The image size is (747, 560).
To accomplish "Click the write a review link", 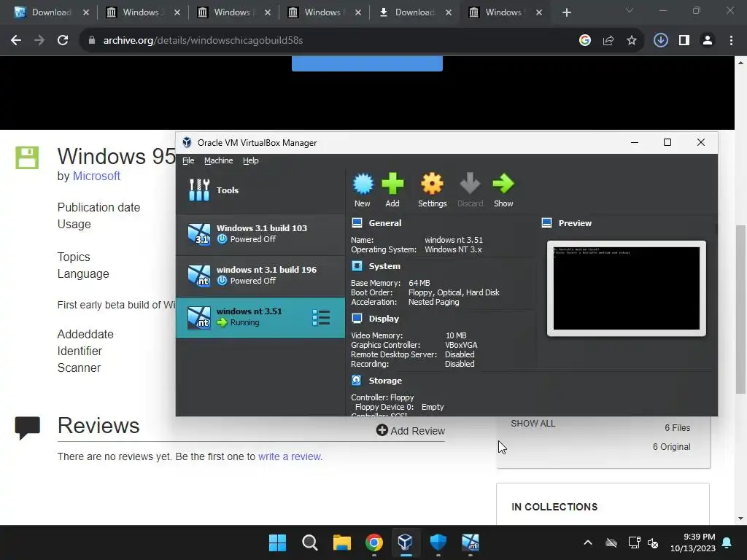I will click(290, 456).
